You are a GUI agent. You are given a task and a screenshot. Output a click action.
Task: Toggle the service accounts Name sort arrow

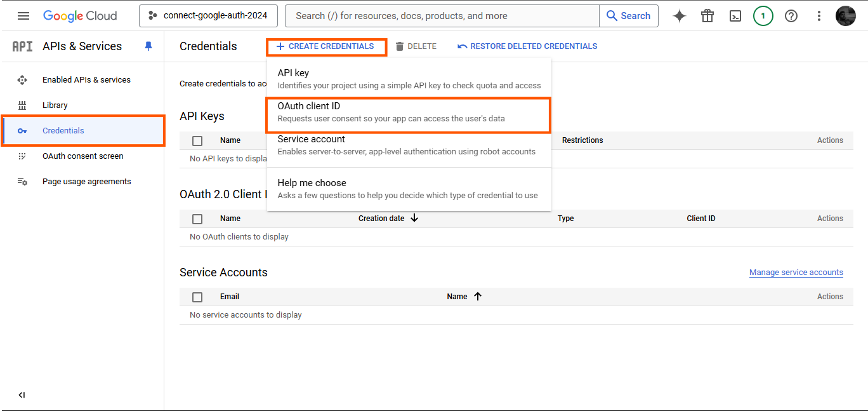click(478, 296)
